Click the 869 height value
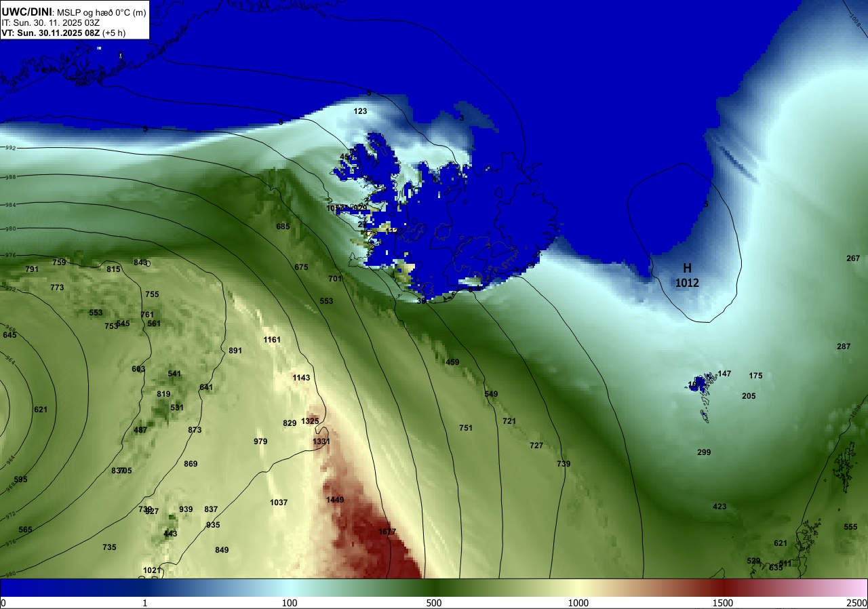This screenshot has height=609, width=868. 191,464
